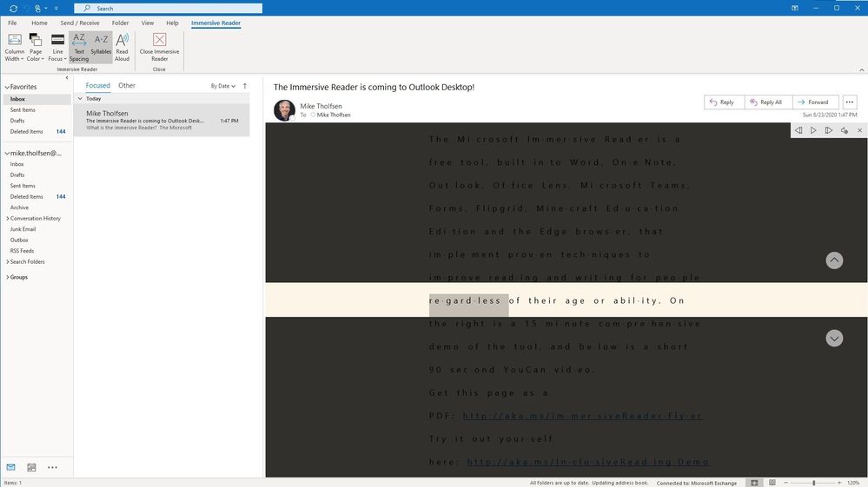868x487 pixels.
Task: Skip to previous paragraph in Read Aloud
Action: (x=798, y=130)
